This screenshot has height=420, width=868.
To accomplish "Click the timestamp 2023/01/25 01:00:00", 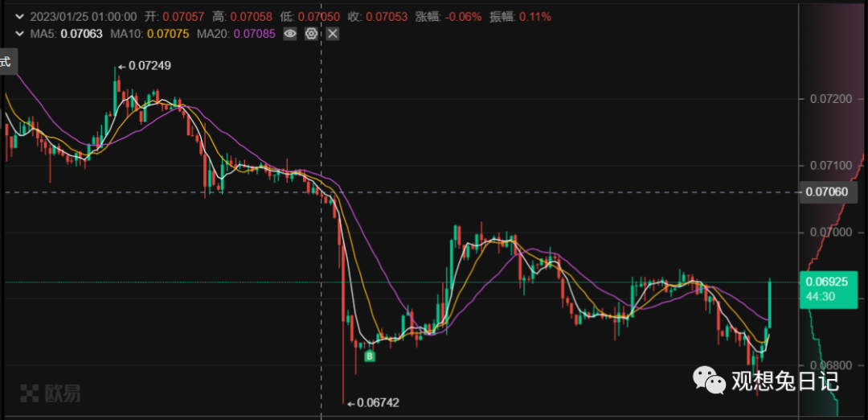I will coord(83,17).
